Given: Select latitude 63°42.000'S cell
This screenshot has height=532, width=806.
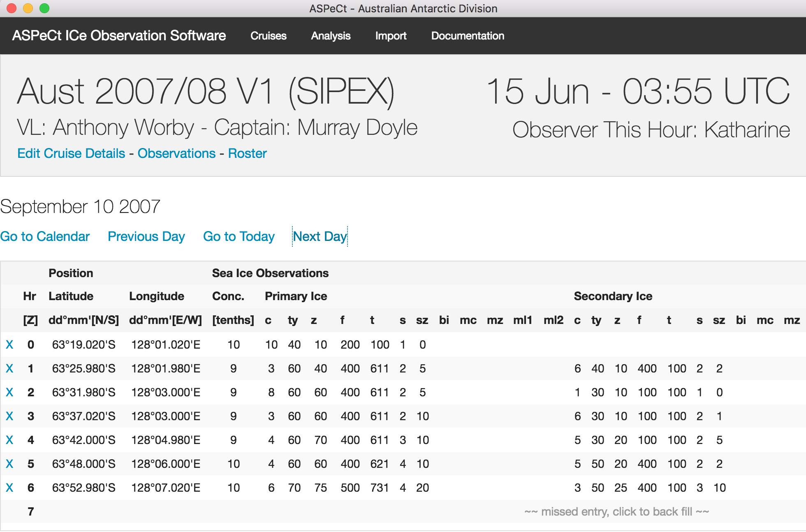Looking at the screenshot, I should click(84, 440).
